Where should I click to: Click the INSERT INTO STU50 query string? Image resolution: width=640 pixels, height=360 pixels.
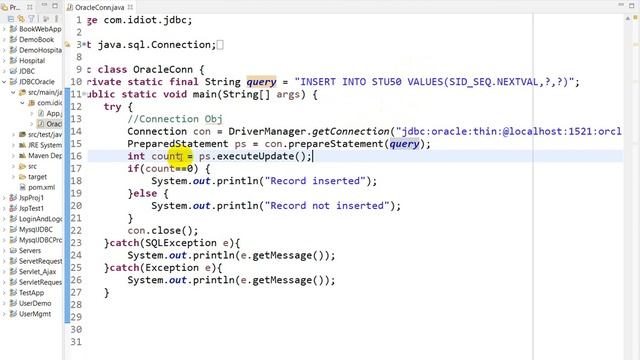(x=434, y=82)
